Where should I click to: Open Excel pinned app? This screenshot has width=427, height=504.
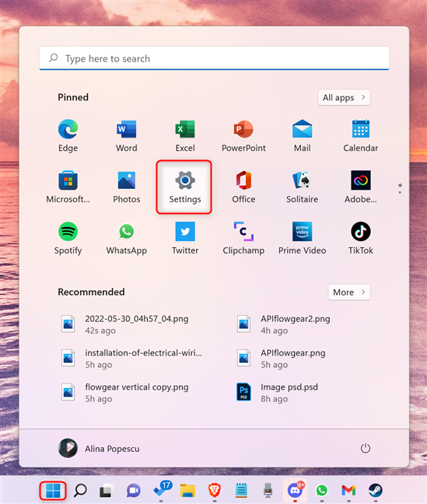click(x=185, y=135)
